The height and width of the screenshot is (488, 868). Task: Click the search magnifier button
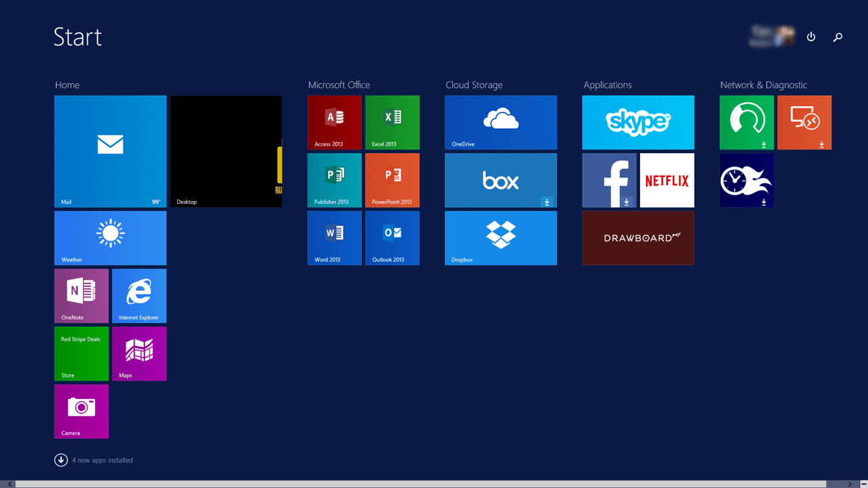837,37
